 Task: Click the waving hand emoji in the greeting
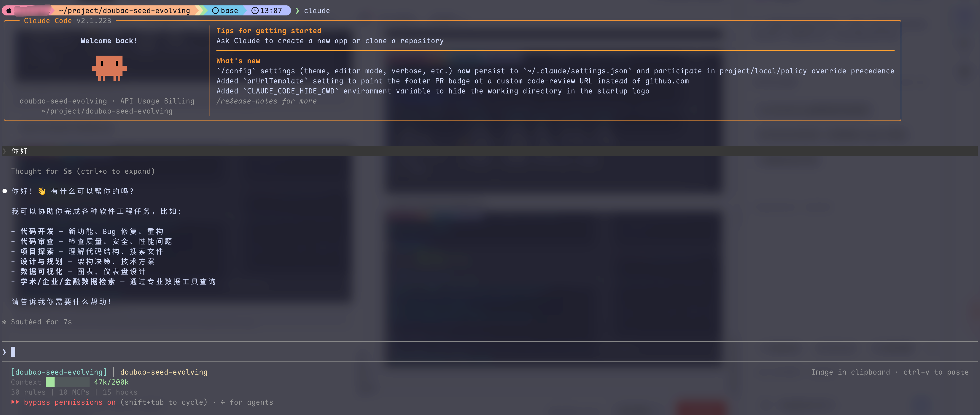[x=42, y=191]
